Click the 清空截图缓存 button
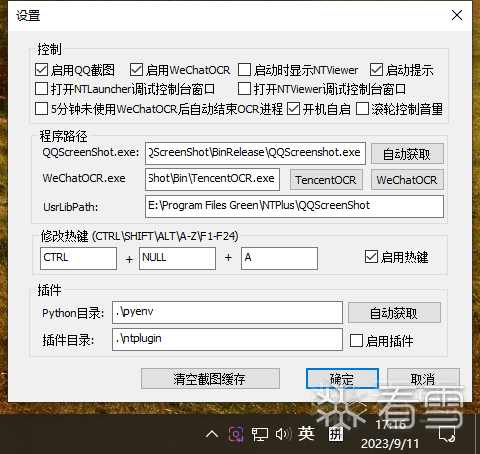Screen dimensions: 480x454 (x=210, y=378)
